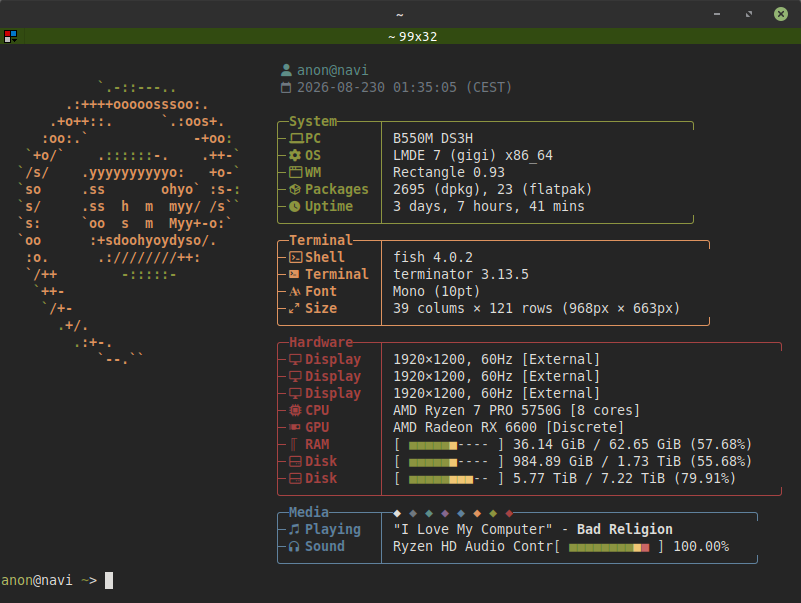The image size is (801, 603).
Task: Minimize the terminal window
Action: click(717, 14)
